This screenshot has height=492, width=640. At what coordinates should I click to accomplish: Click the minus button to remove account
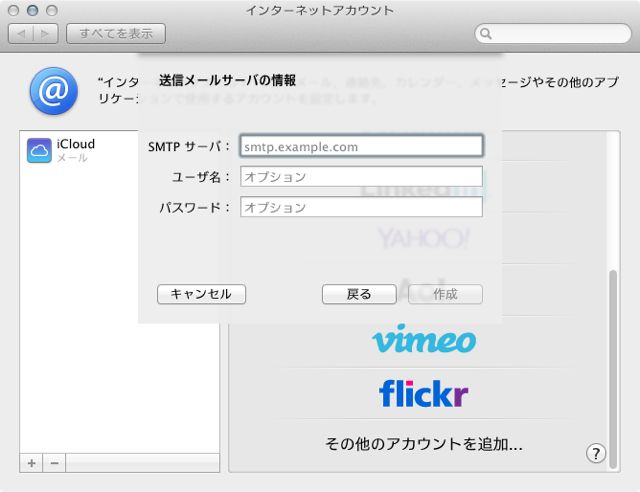pyautogui.click(x=54, y=463)
